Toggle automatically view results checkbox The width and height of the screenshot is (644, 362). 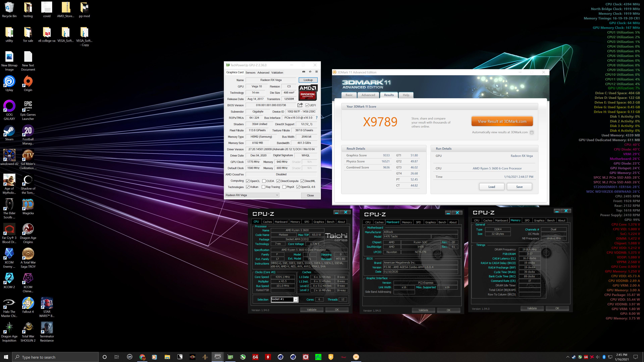[x=532, y=132]
